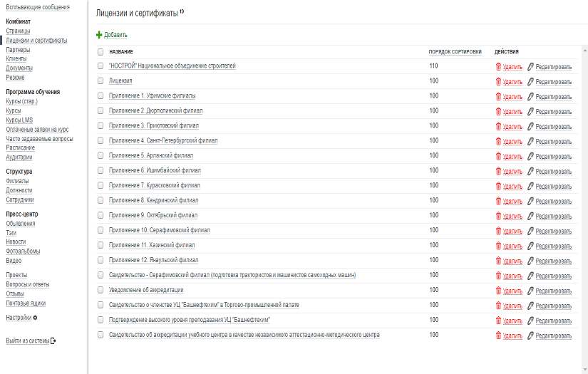The image size is (588, 374).
Task: Click trash icon for Приложение 12. Янаульский филиал
Action: [498, 260]
